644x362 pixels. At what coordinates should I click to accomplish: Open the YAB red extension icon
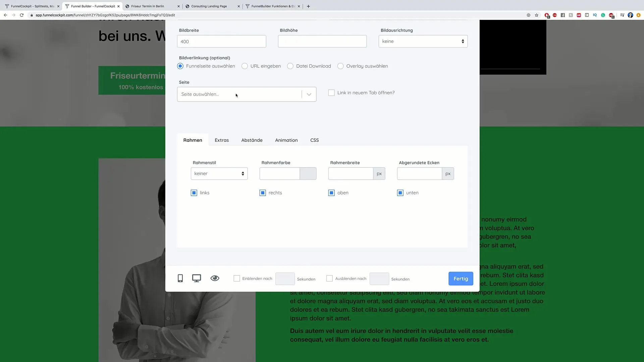555,15
